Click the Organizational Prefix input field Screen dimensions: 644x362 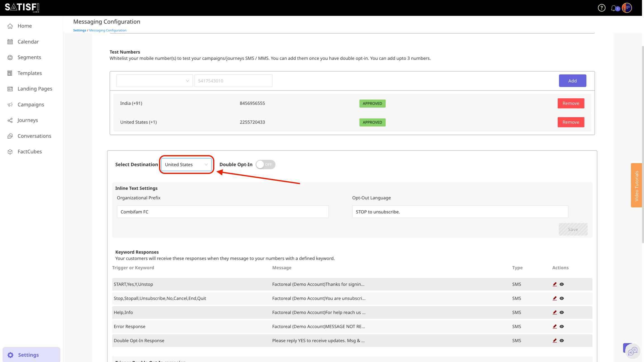pos(222,212)
